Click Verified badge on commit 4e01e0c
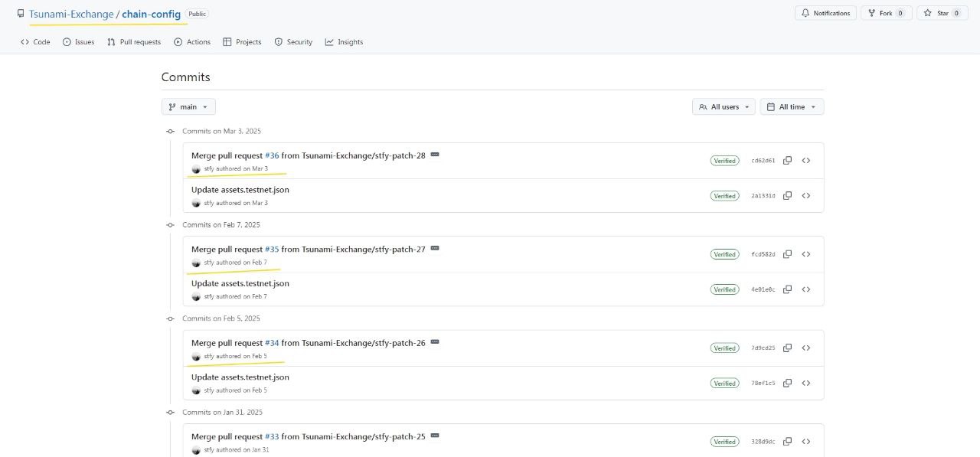This screenshot has height=457, width=980. point(724,289)
